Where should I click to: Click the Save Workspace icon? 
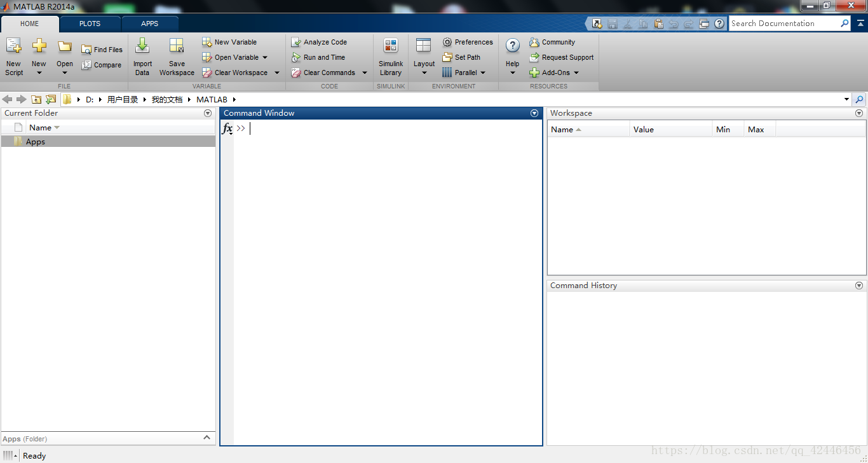177,47
